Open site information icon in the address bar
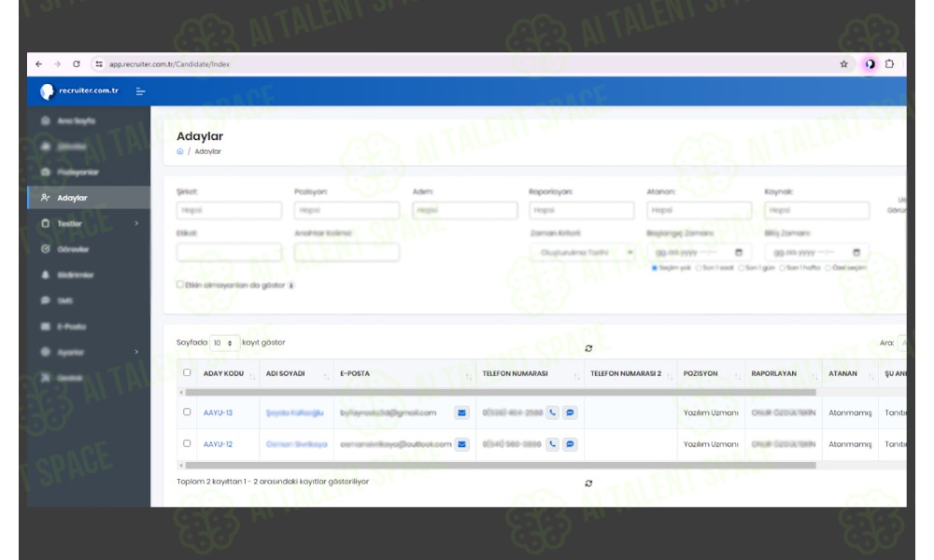This screenshot has width=934, height=560. (x=99, y=64)
